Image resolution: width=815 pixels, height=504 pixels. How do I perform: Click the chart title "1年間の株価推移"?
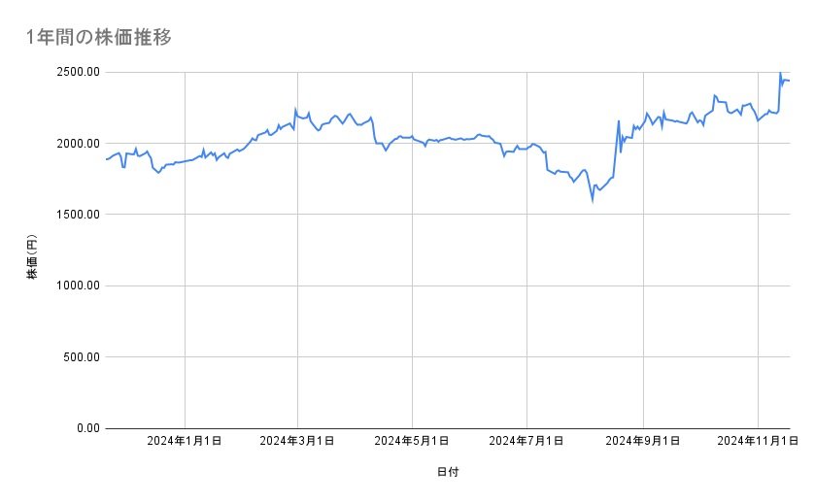point(99,38)
